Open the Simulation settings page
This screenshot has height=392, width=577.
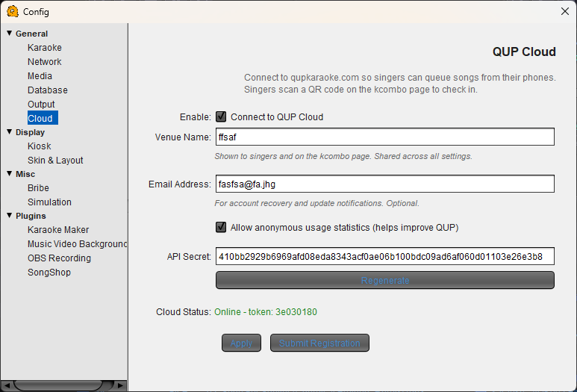coord(49,202)
